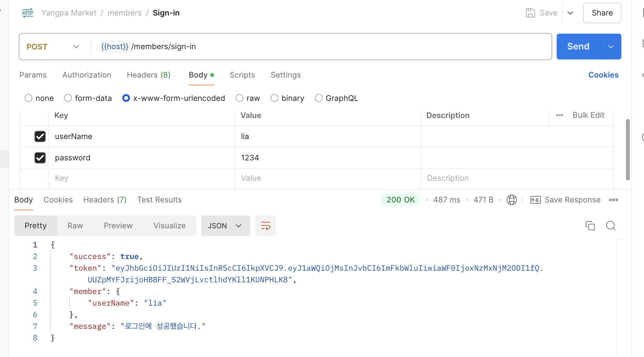Viewport: 644px width, 357px height.
Task: Expand the Send button dropdown arrow
Action: [x=611, y=47]
